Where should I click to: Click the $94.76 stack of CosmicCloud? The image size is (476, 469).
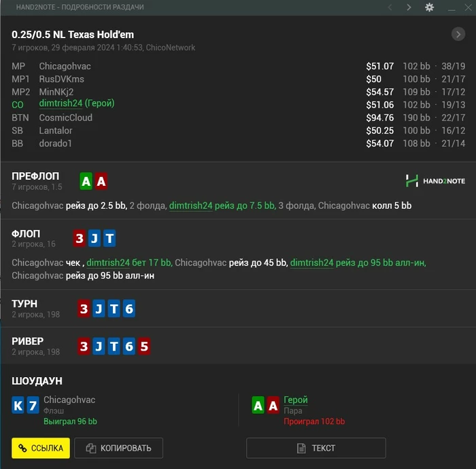click(x=379, y=118)
